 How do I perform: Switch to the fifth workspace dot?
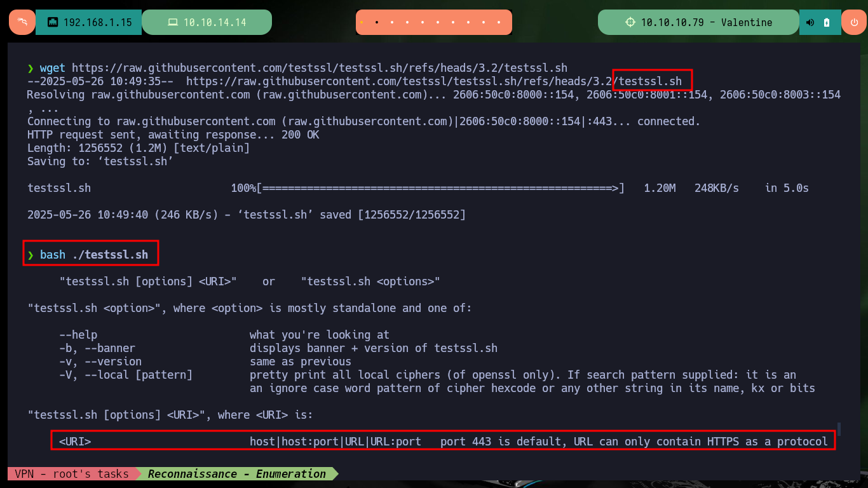pyautogui.click(x=423, y=22)
